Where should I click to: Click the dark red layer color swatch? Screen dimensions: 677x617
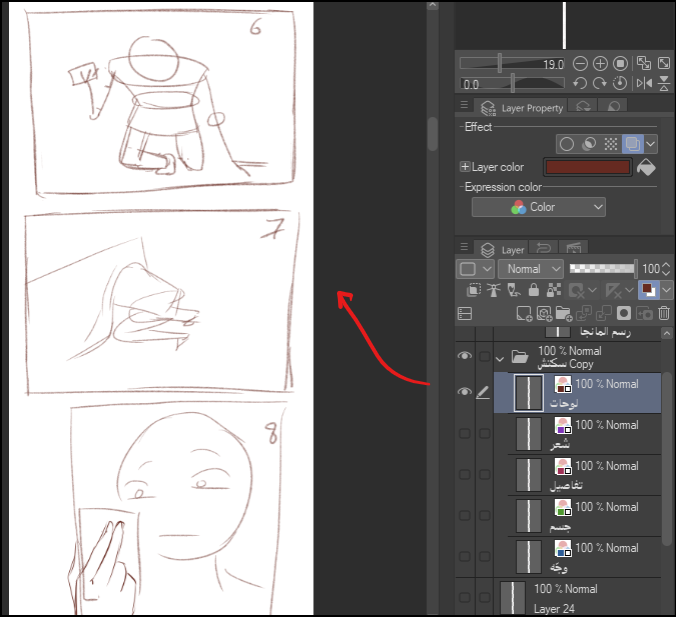(588, 167)
